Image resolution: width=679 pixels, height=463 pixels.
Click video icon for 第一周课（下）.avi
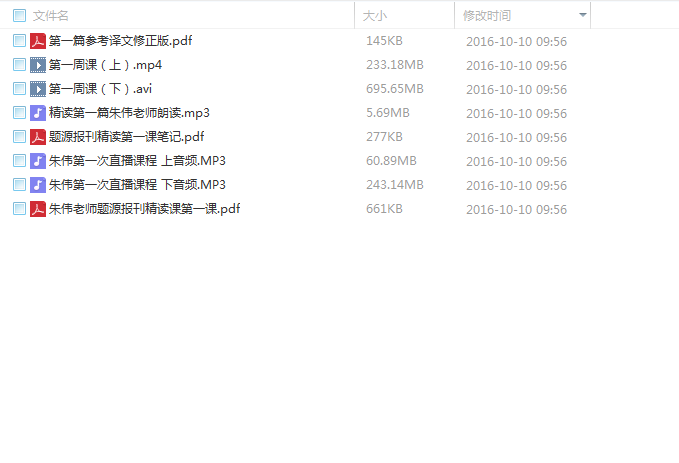[x=38, y=89]
